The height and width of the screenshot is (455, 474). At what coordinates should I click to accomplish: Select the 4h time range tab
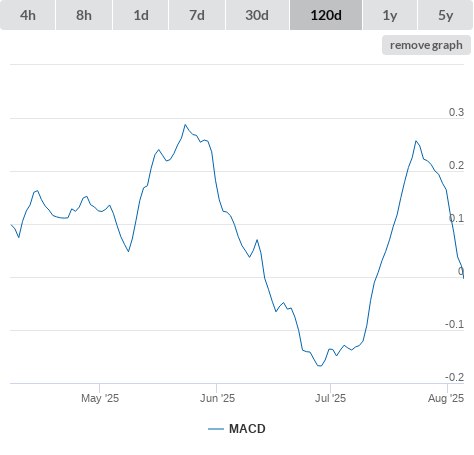tap(28, 15)
